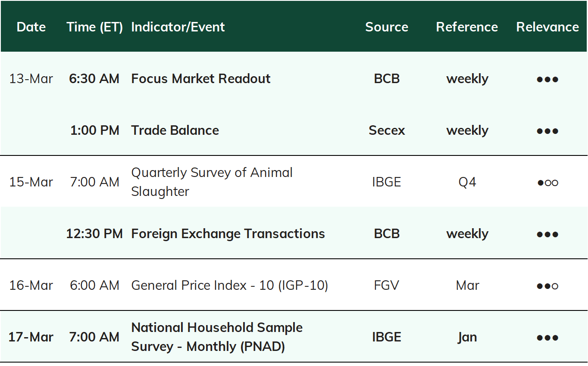The image size is (588, 366).
Task: Click relevance dots for Foreign Exchange Transactions
Action: coord(547,234)
